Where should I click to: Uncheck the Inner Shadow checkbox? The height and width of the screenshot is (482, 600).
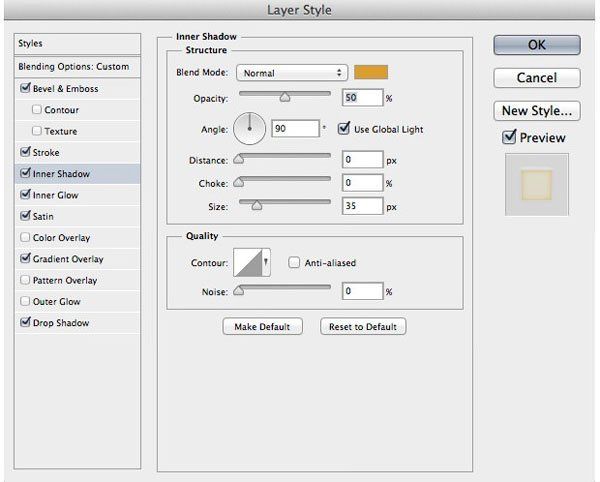25,173
